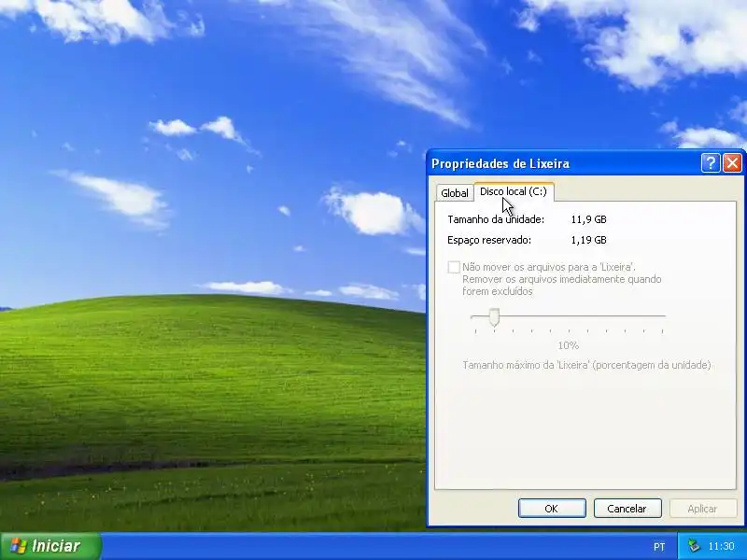Viewport: 747px width, 560px height.
Task: Open the Iniciar start menu
Action: [x=50, y=546]
